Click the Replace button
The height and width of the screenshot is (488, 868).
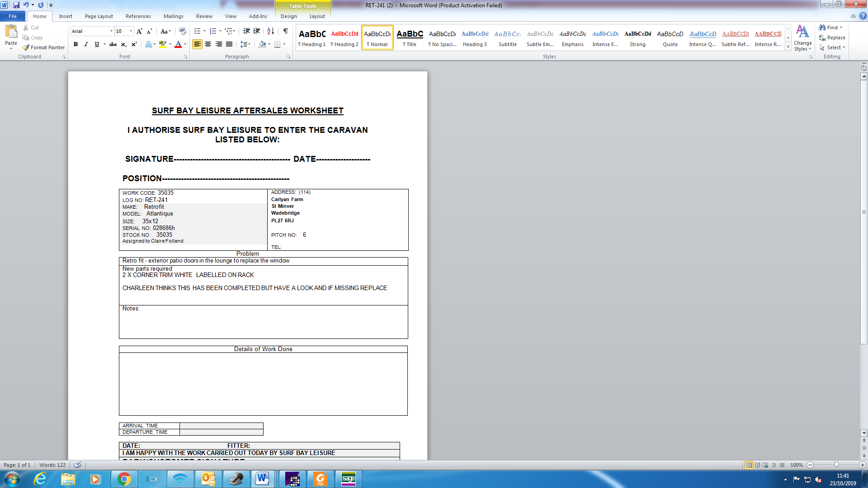(832, 38)
